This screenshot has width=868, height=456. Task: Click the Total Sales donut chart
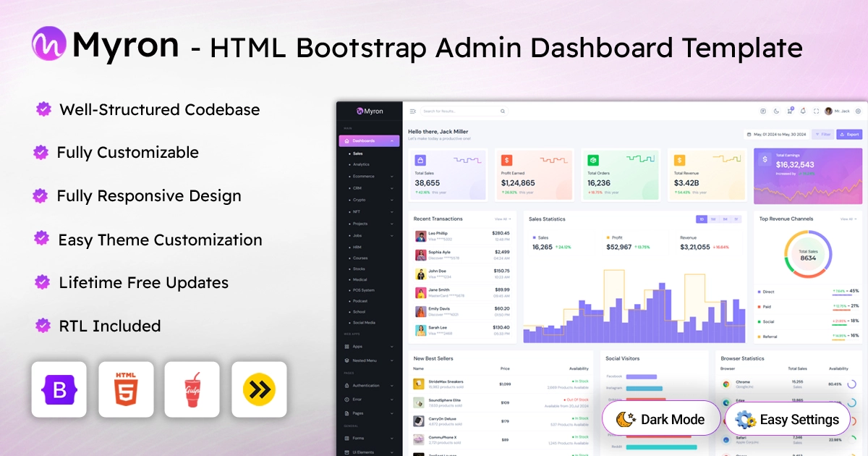tap(808, 254)
